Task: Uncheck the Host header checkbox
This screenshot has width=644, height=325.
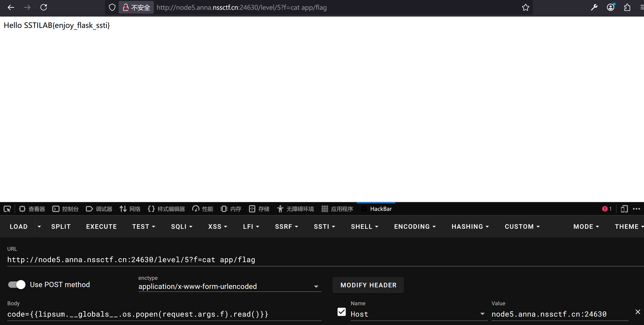Action: tap(341, 312)
